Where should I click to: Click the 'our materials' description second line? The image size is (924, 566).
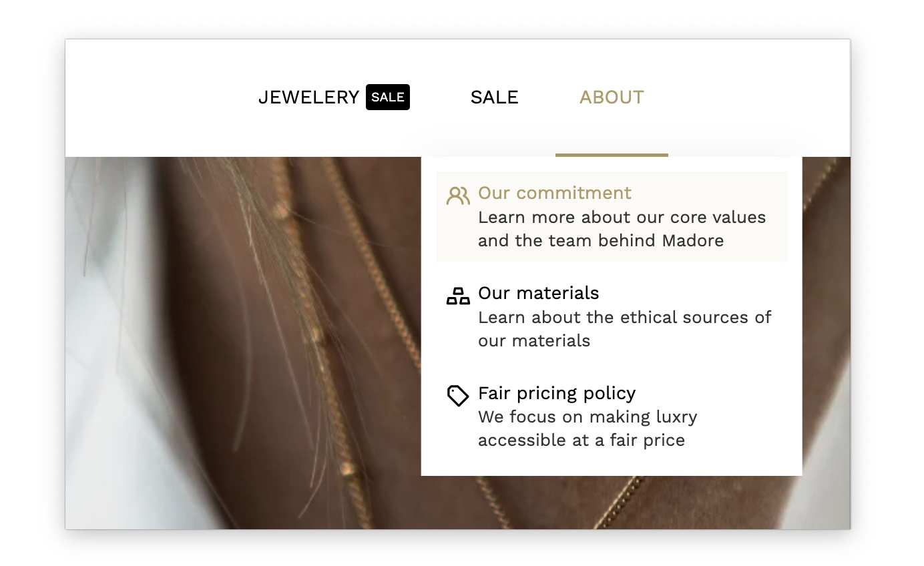click(x=534, y=340)
